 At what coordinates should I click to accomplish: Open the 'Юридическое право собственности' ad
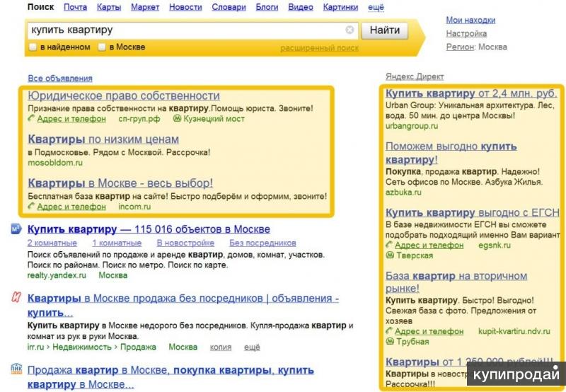(x=124, y=96)
